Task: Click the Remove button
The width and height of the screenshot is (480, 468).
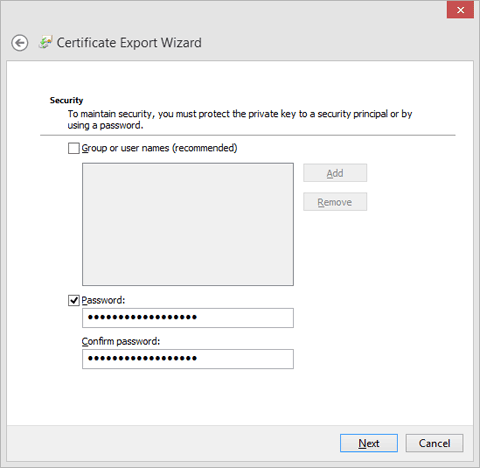Action: click(x=335, y=202)
